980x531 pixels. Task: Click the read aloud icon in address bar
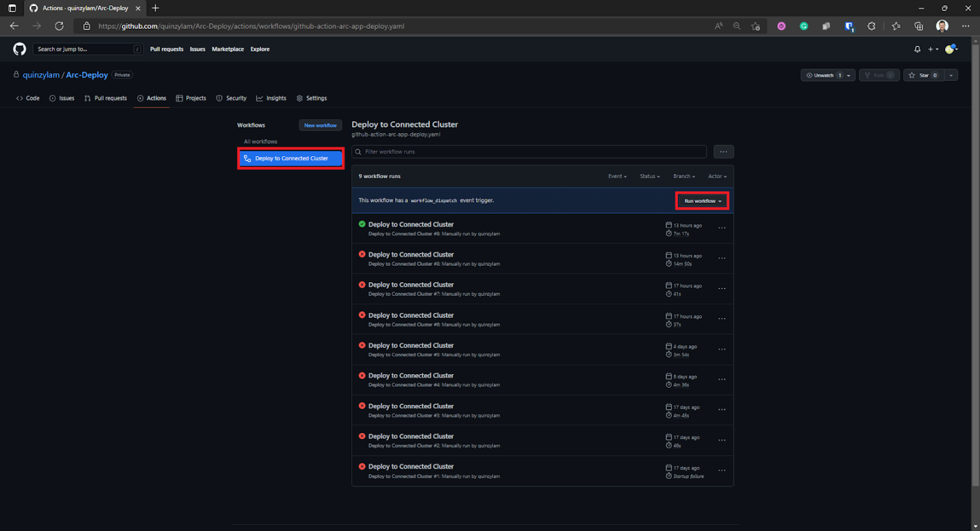[718, 26]
